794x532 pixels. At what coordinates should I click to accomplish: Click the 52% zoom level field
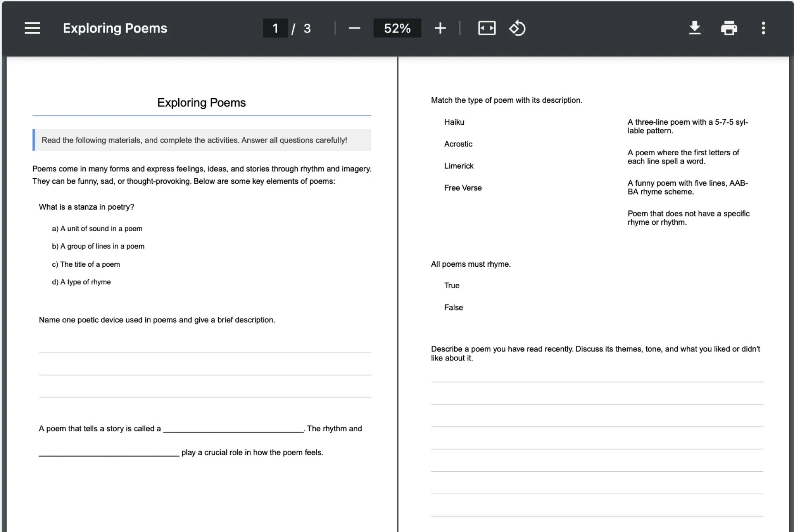pyautogui.click(x=397, y=28)
